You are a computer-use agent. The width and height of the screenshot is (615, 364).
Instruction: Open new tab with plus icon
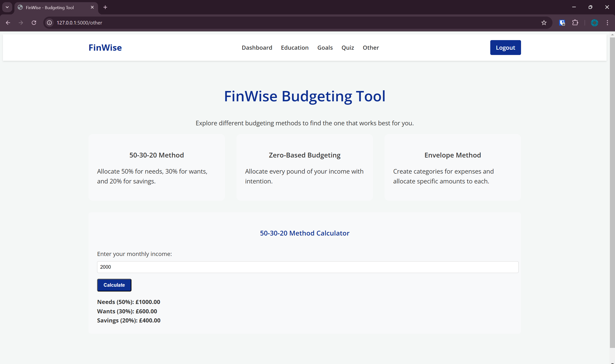[105, 7]
